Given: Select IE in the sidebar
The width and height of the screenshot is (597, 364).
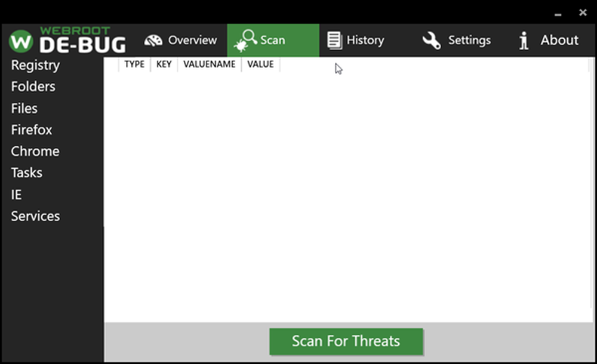Looking at the screenshot, I should point(16,195).
